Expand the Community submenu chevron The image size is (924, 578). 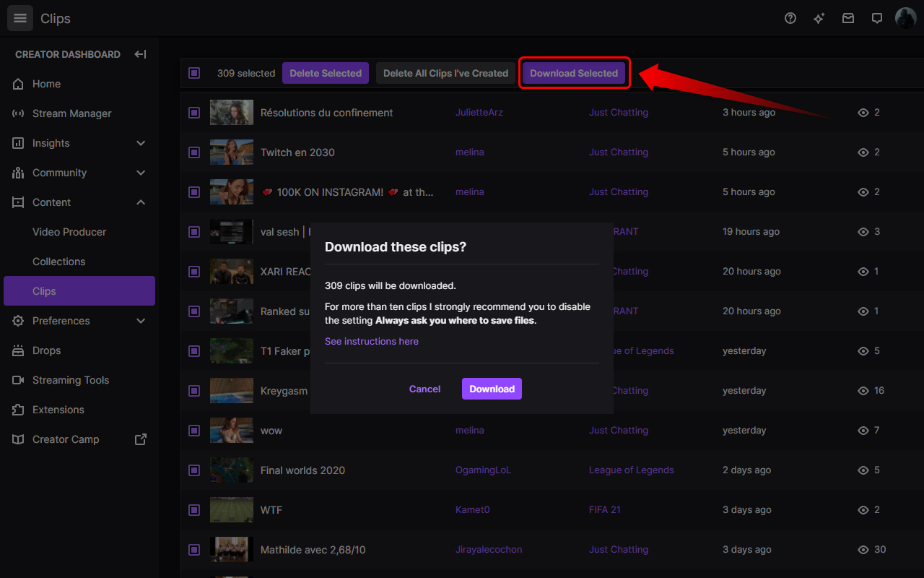(x=141, y=173)
